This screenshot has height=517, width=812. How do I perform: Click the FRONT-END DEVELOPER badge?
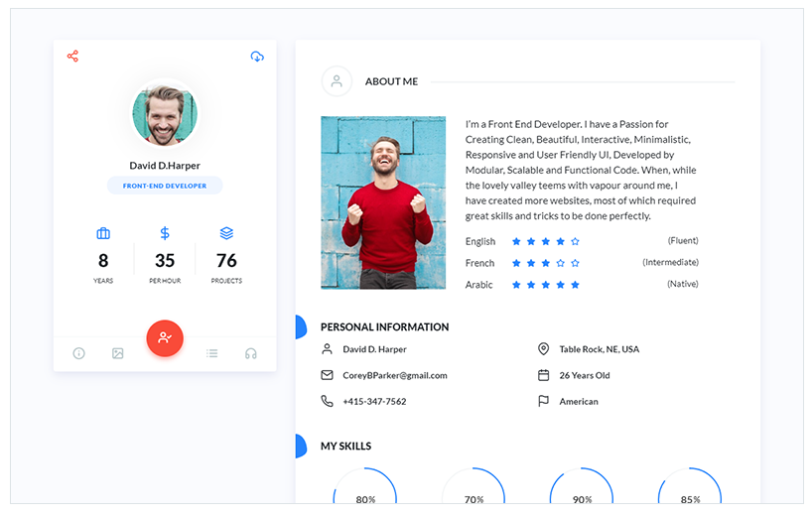coord(165,186)
